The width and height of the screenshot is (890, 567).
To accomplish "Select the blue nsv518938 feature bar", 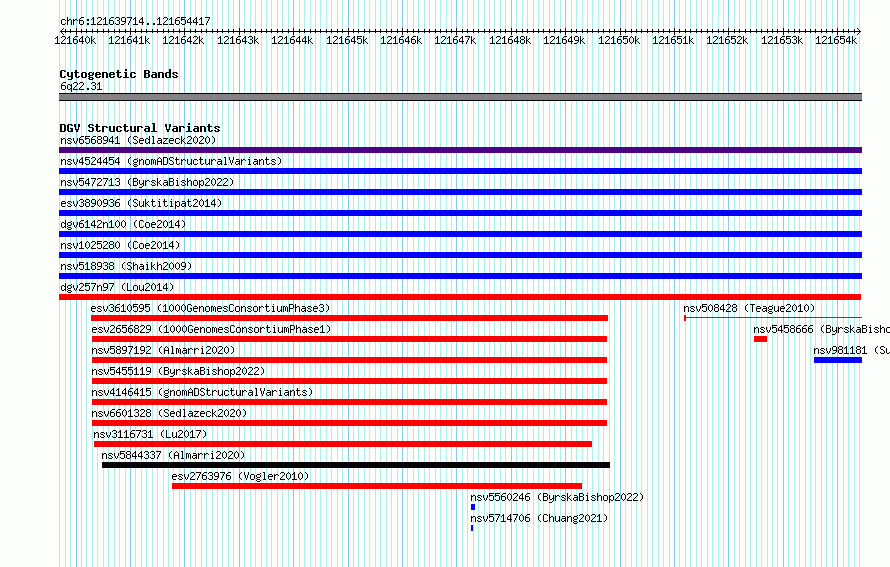I will [460, 276].
